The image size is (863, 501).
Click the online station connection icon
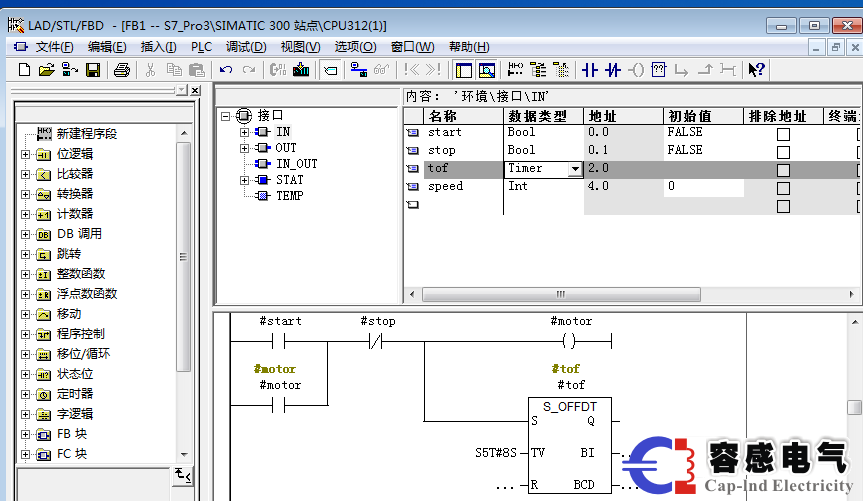pos(358,70)
